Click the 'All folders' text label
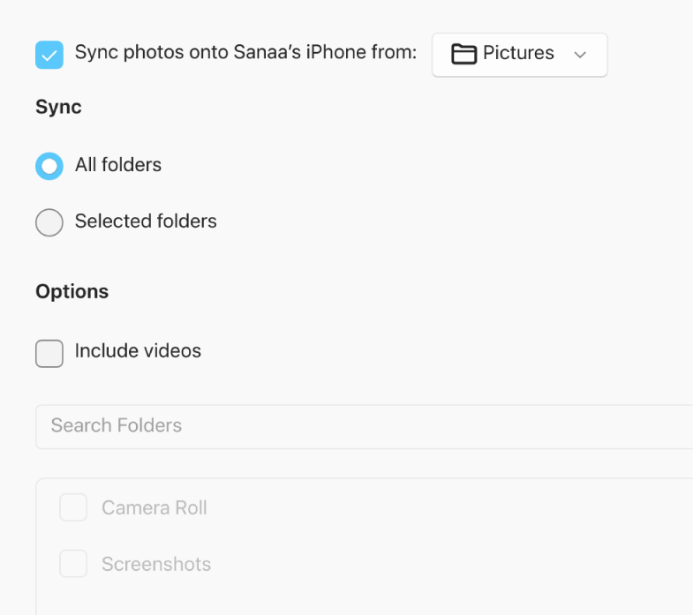Viewport: 694px width, 616px height. tap(118, 165)
